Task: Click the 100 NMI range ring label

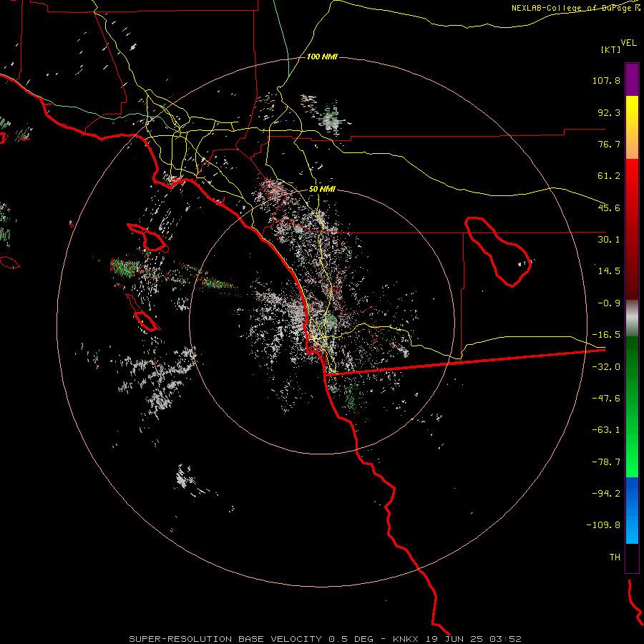Action: click(322, 57)
